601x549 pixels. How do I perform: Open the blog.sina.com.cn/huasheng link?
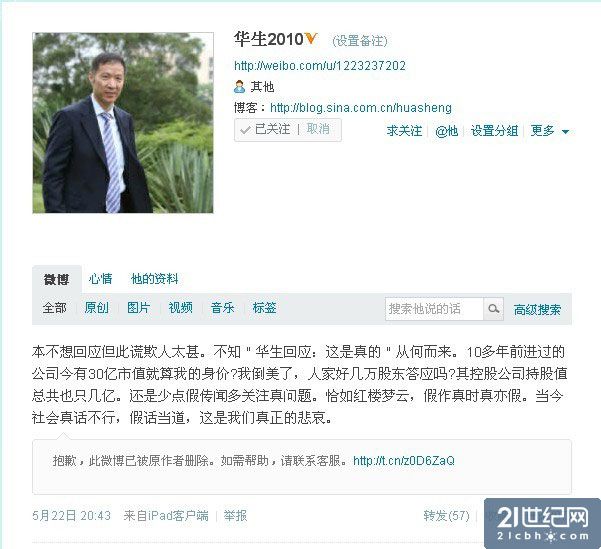(x=361, y=108)
